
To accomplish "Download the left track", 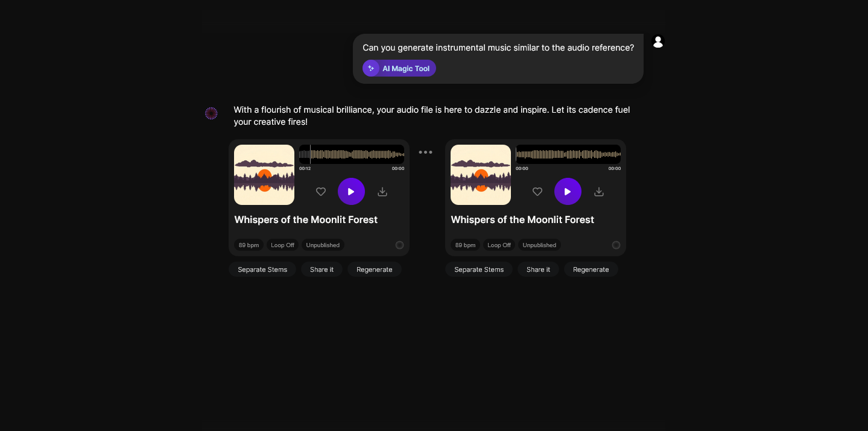I will pyautogui.click(x=382, y=192).
